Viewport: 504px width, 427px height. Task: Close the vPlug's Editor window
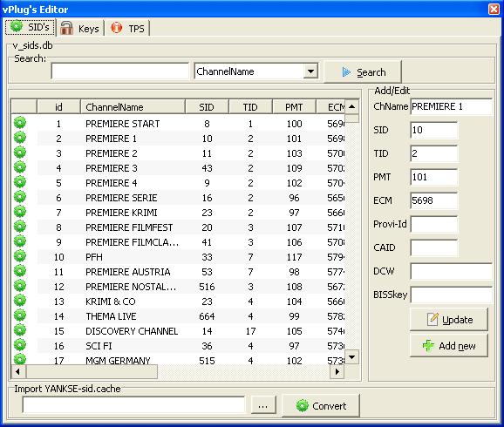pos(494,9)
